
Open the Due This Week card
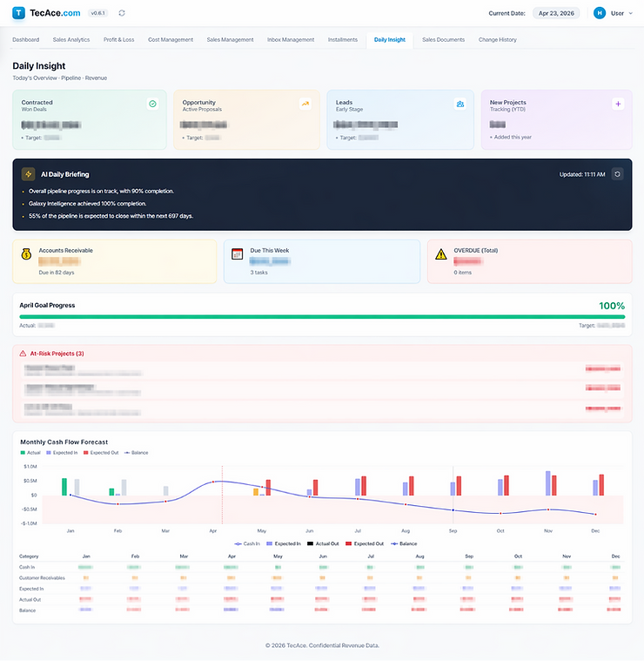coord(322,261)
